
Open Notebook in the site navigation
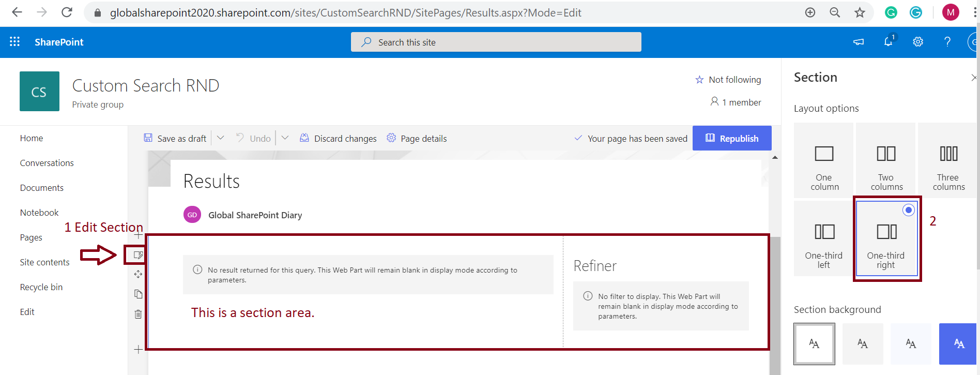39,213
